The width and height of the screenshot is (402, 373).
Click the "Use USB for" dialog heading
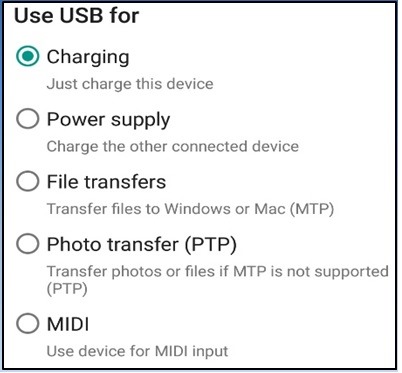click(77, 16)
